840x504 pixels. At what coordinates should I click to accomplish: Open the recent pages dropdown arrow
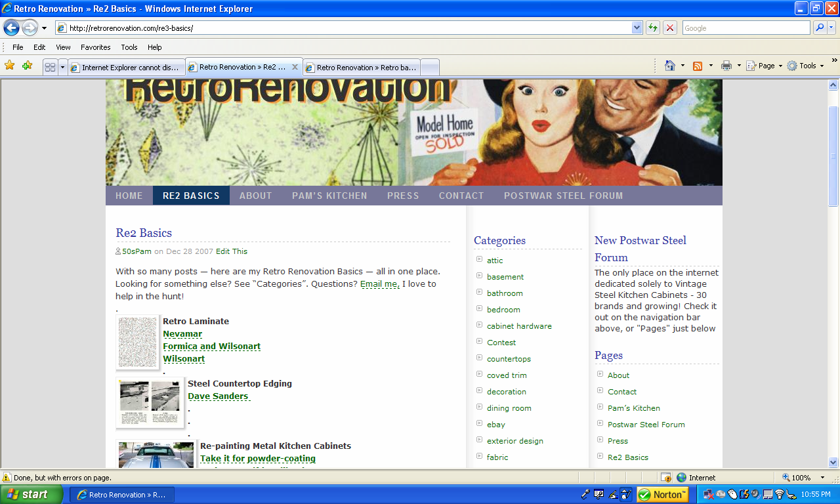point(44,28)
